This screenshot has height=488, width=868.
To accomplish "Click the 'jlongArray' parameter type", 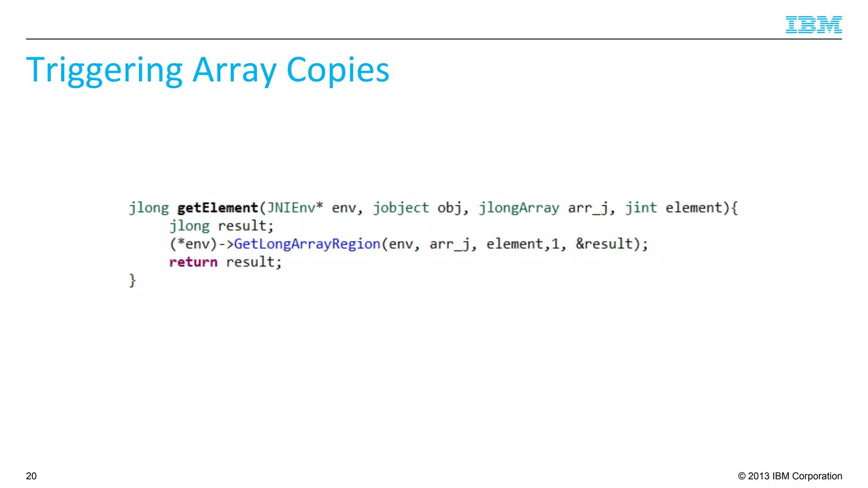I will tap(519, 208).
